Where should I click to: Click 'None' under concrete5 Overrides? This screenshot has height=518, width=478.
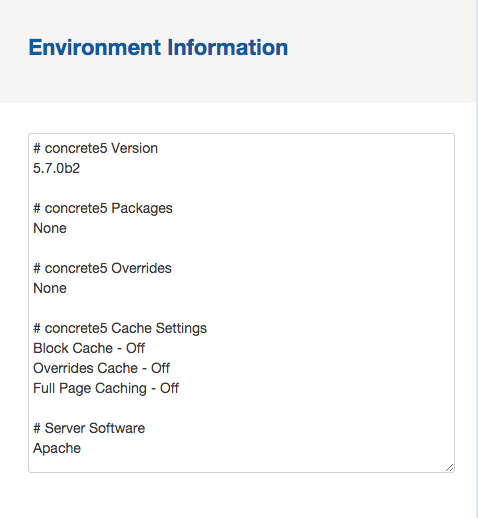tap(50, 288)
